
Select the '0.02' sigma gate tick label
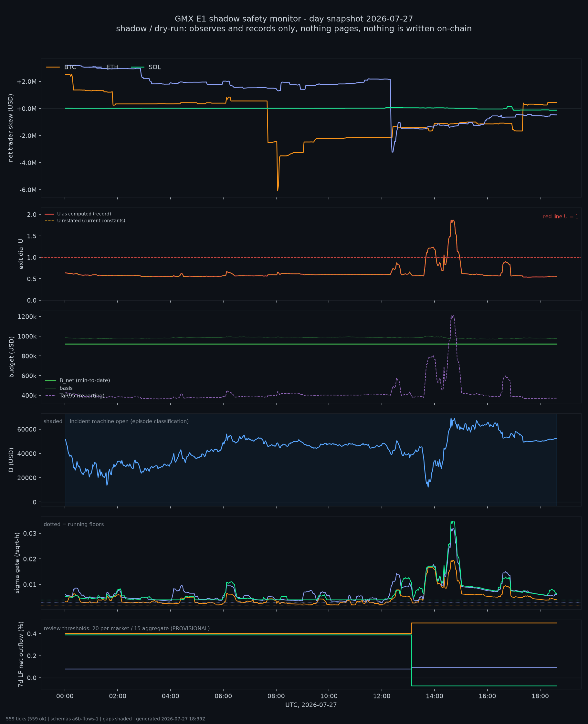[30, 559]
